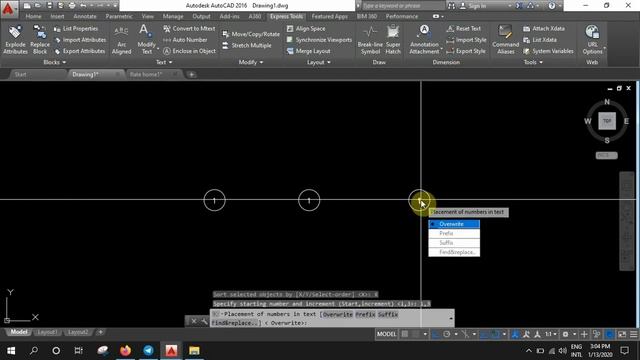Click the Explode Attributes tool
This screenshot has height=360, width=640.
point(15,39)
